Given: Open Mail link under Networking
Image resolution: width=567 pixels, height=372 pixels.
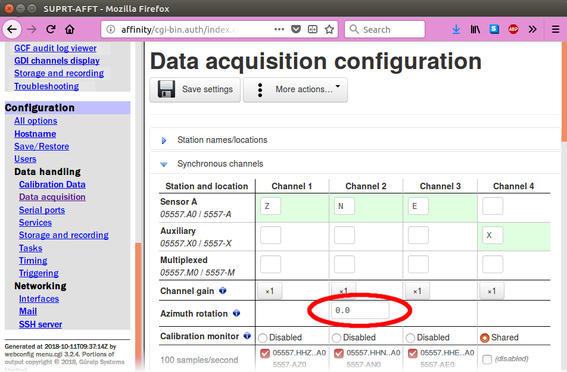Looking at the screenshot, I should [28, 311].
